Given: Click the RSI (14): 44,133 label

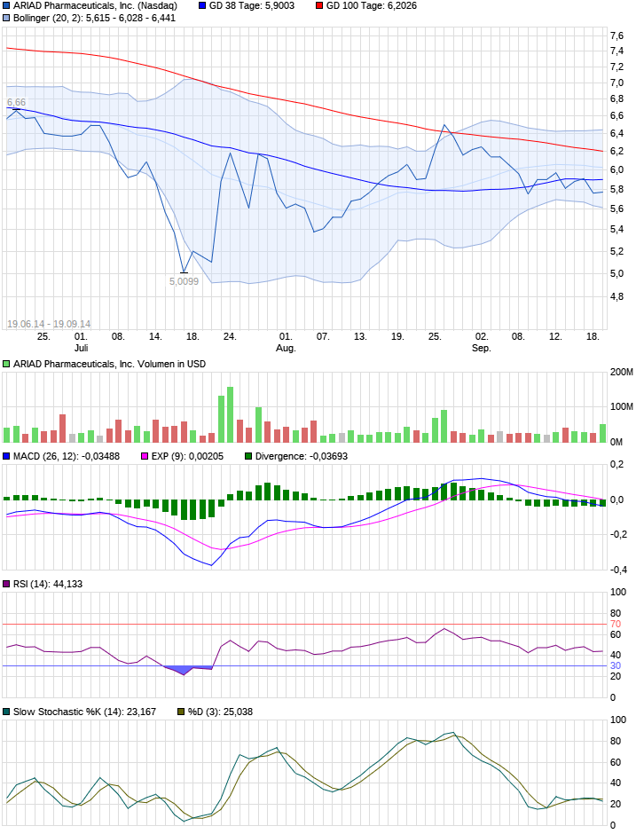Looking at the screenshot, I should coord(48,584).
